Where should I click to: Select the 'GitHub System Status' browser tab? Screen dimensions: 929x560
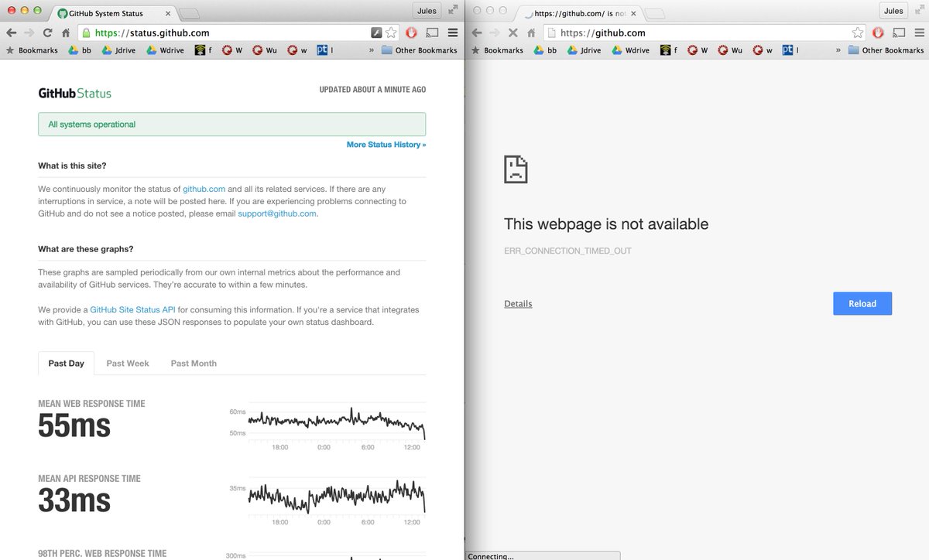(112, 13)
